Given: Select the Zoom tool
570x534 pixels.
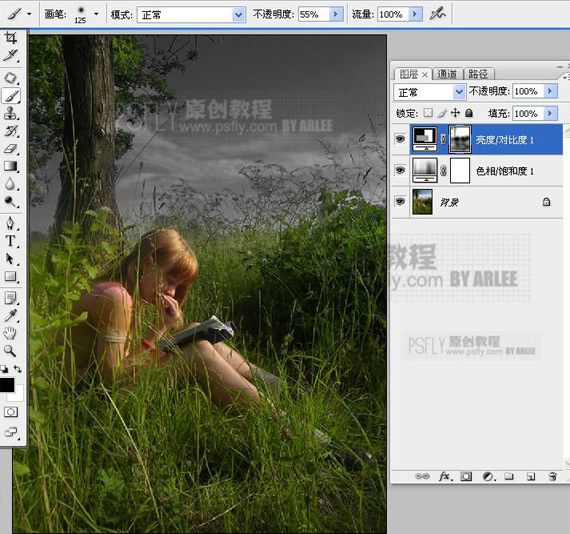Looking at the screenshot, I should click(11, 351).
